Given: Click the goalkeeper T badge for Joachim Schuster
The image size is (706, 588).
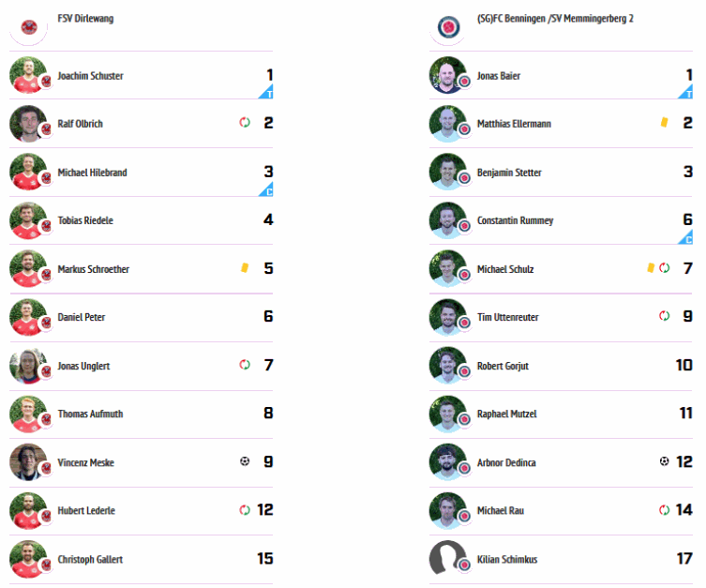Looking at the screenshot, I should click(266, 91).
